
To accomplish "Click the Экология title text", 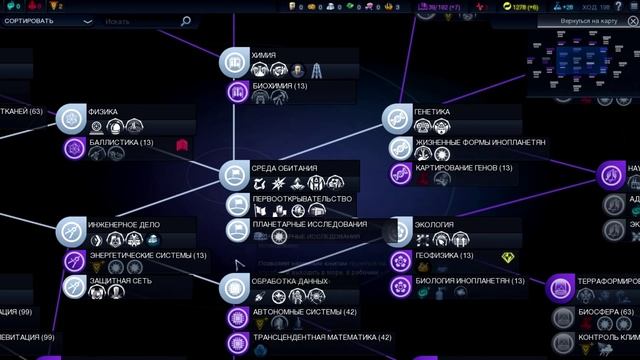I will click(x=433, y=225).
